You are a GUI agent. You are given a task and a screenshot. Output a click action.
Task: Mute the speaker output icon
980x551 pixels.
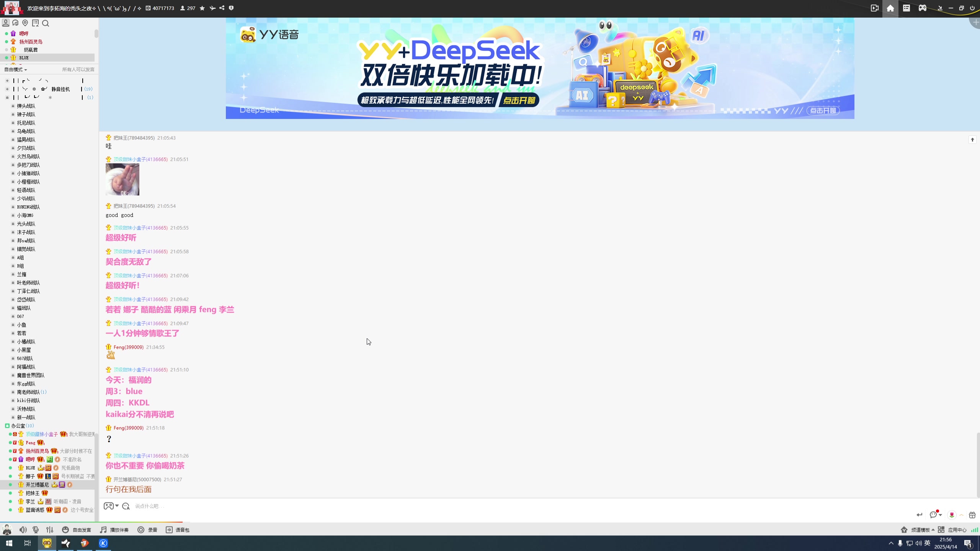23,530
